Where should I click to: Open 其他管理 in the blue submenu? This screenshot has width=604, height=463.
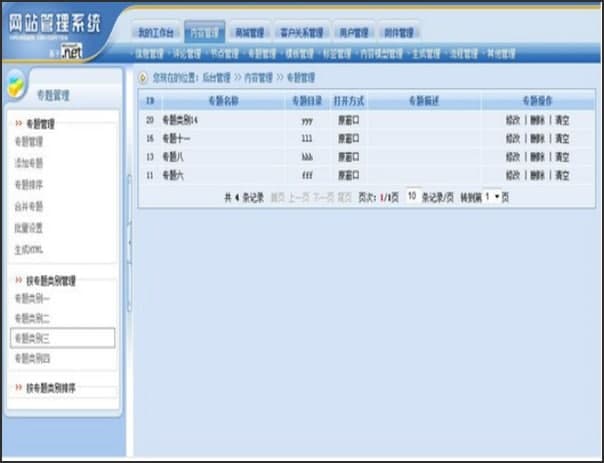501,54
